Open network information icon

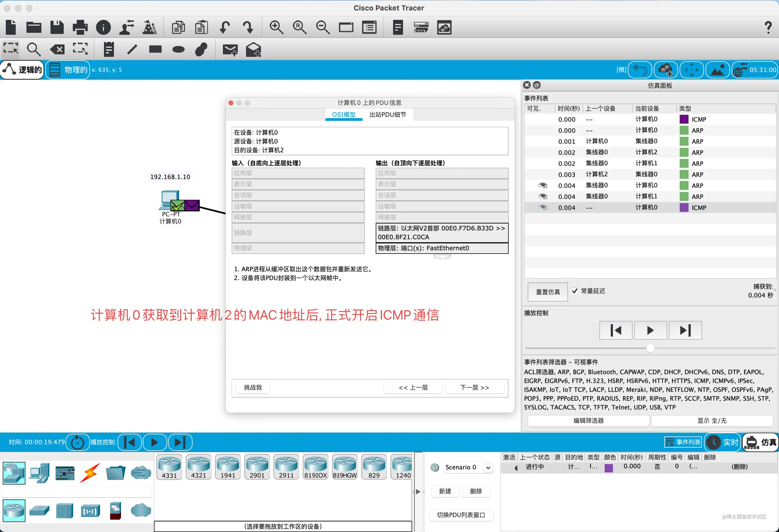click(x=103, y=28)
